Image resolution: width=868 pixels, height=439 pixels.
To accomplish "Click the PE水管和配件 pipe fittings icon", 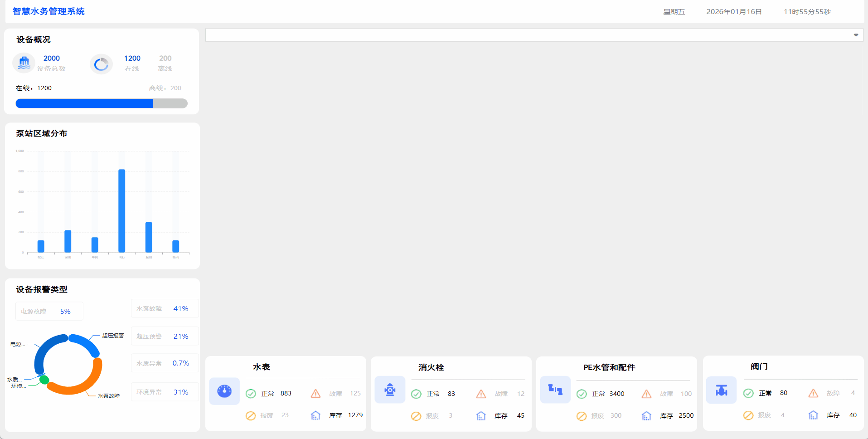I will (x=555, y=390).
